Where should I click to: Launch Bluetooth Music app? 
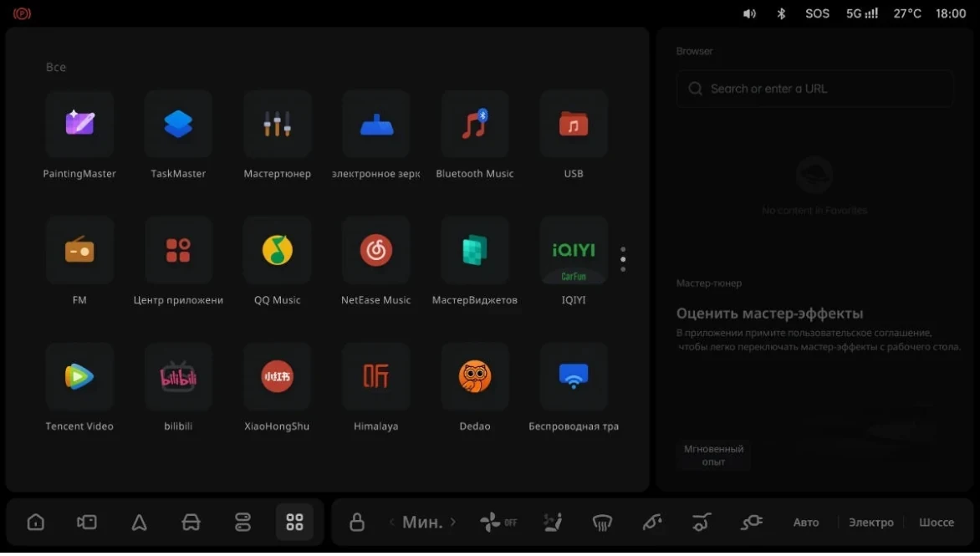coord(474,124)
